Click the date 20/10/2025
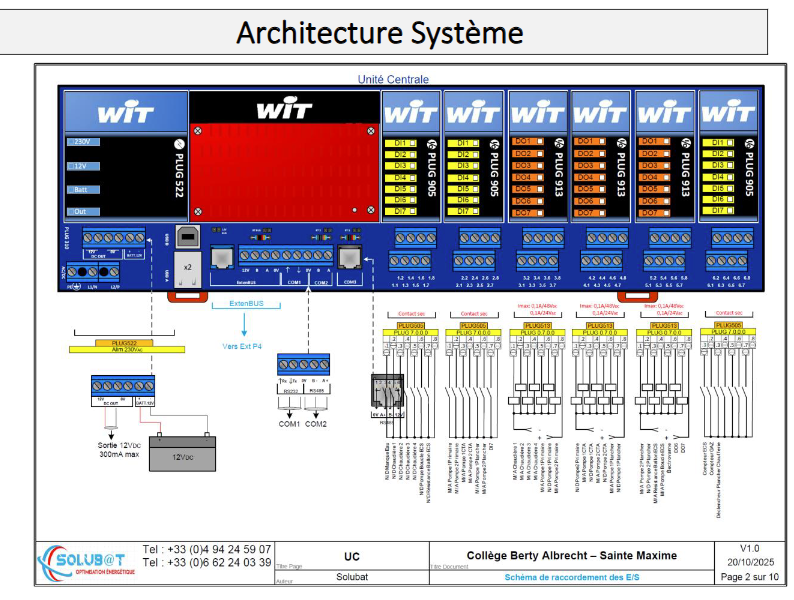Image resolution: width=794 pixels, height=600 pixels. tap(750, 563)
